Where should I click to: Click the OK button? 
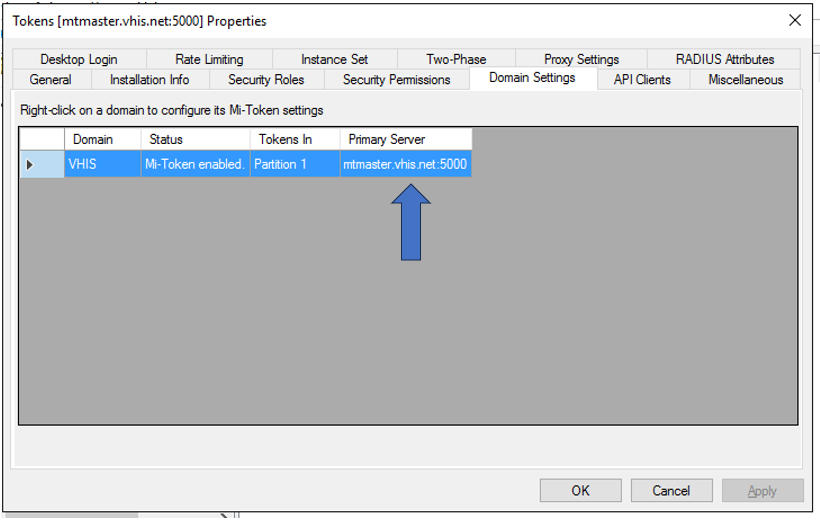(580, 491)
